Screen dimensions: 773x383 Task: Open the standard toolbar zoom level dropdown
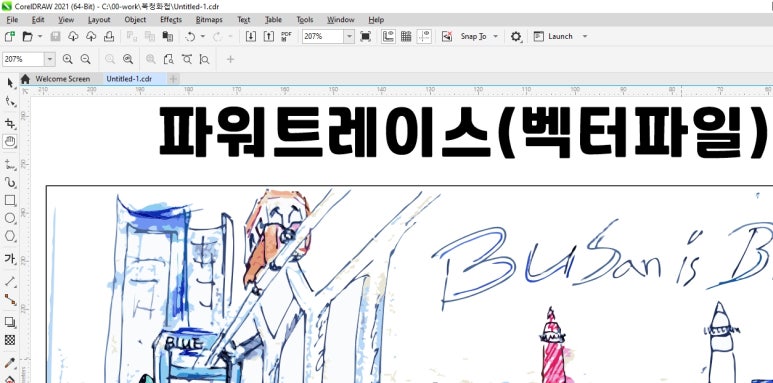click(349, 36)
